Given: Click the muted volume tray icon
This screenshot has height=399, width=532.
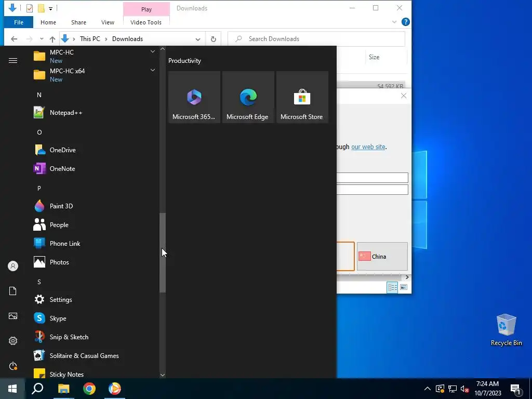Looking at the screenshot, I should [x=465, y=389].
